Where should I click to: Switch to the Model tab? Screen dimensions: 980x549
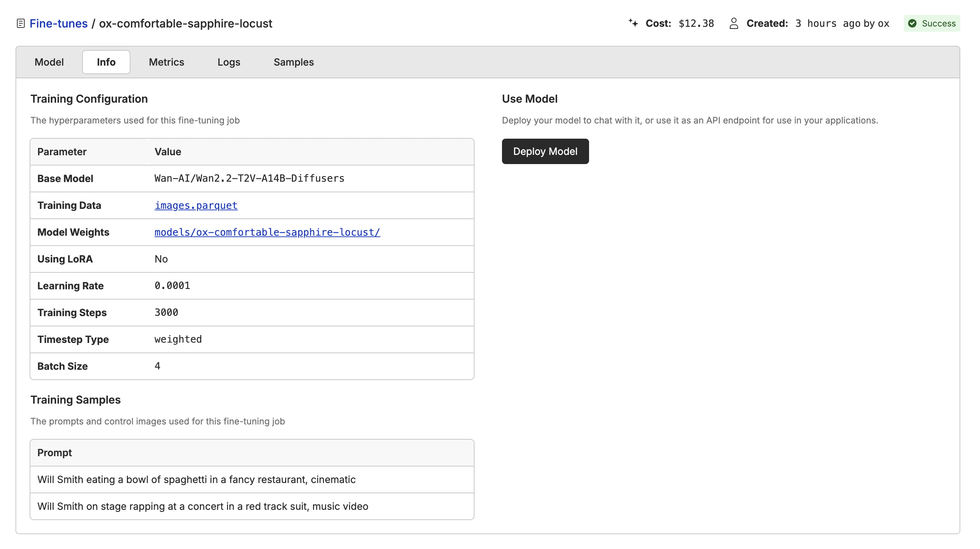point(49,62)
